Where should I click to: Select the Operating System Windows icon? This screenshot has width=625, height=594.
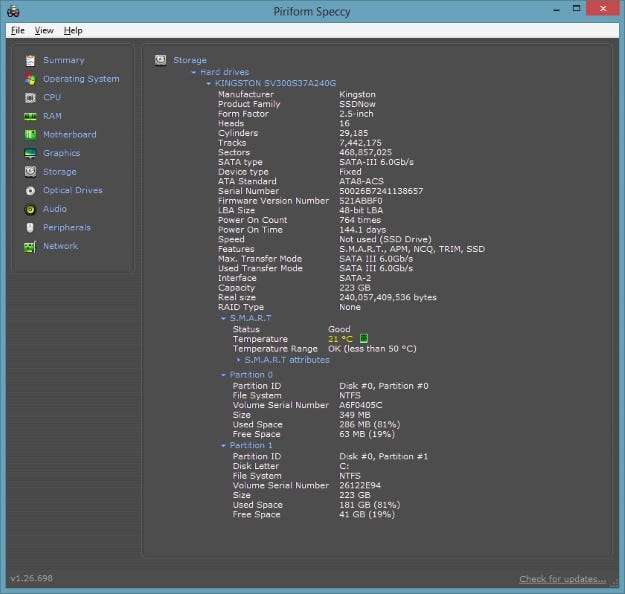click(30, 79)
